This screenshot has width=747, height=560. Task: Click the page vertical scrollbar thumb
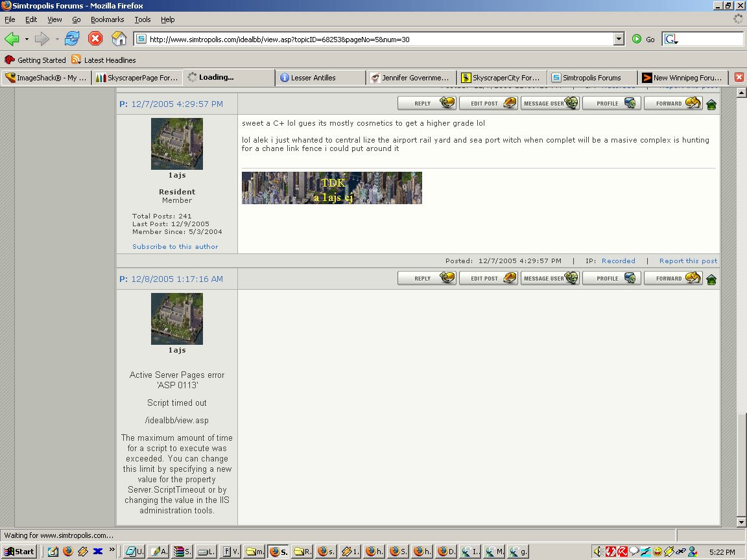pyautogui.click(x=741, y=464)
